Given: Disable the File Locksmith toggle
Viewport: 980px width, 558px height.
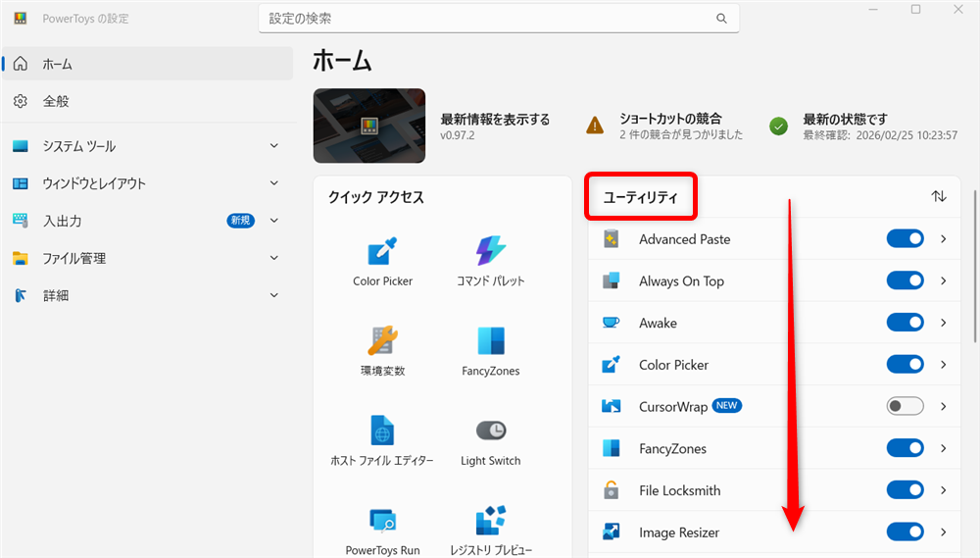Looking at the screenshot, I should click(905, 490).
